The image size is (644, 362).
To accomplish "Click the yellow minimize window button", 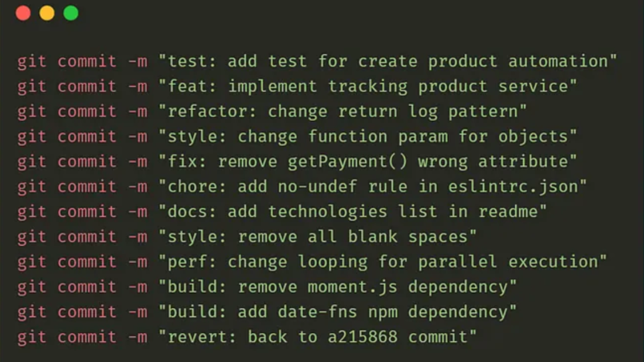I will point(47,13).
